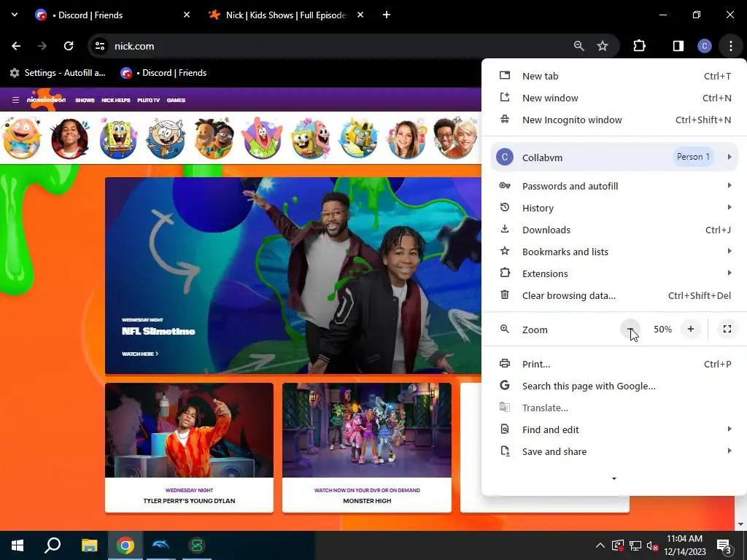Click WATCH HERE on NFL Slimetime banner
Viewport: 747px width, 560px height.
[x=140, y=354]
